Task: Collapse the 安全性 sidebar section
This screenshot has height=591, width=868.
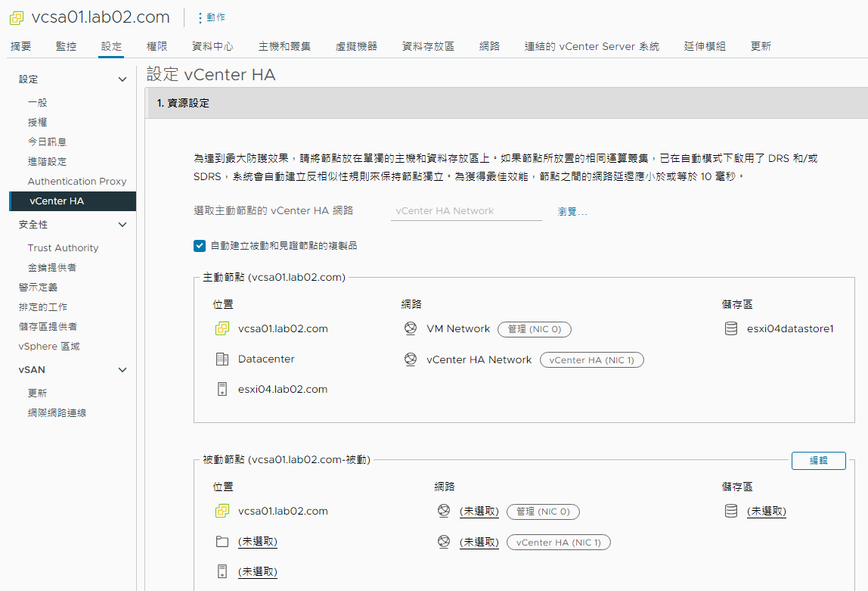Action: (x=122, y=224)
